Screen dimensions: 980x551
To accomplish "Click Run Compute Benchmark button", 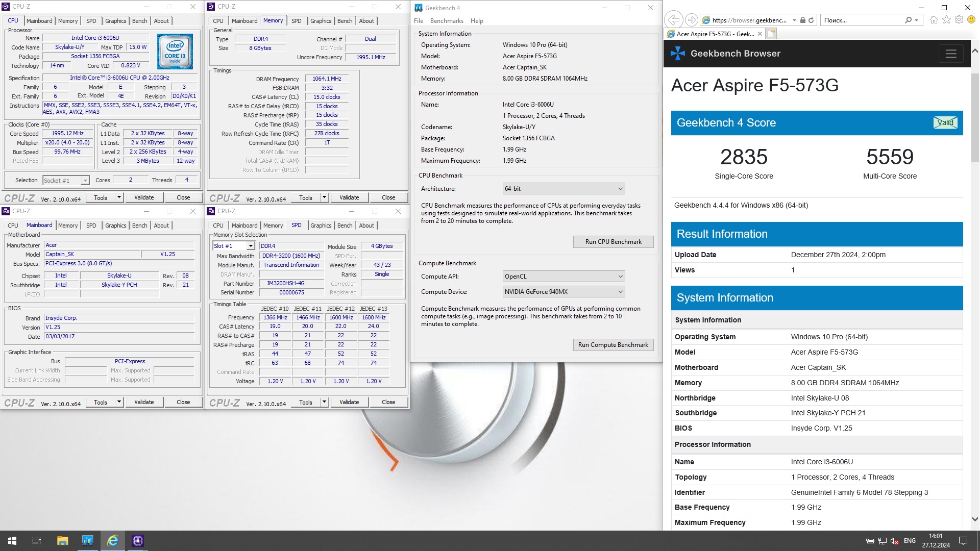I will (613, 345).
